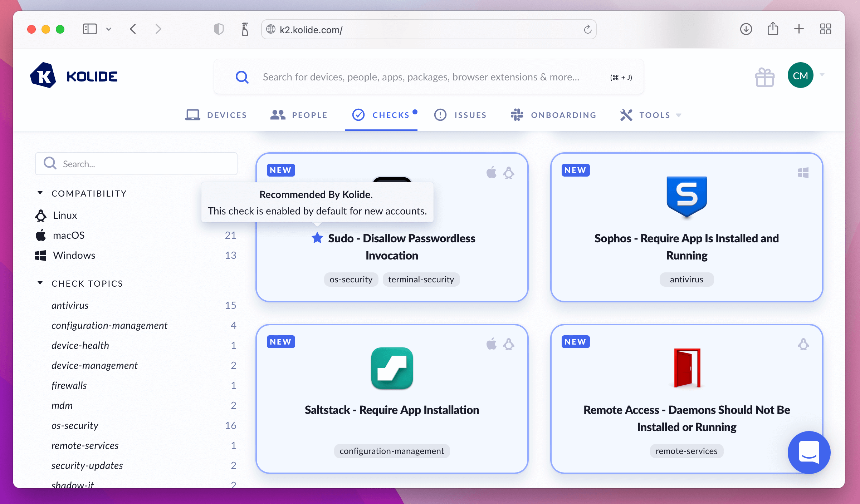Filter checks by macOS compatibility

(69, 235)
